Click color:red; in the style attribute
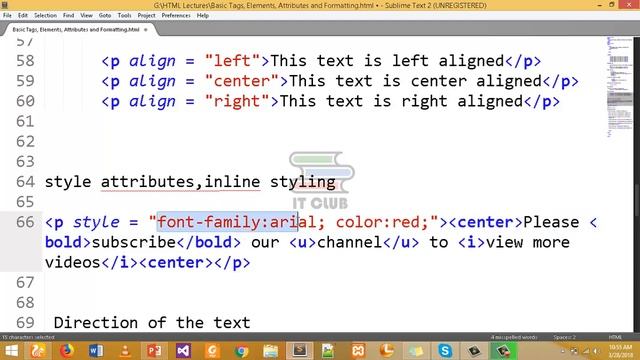 point(382,222)
